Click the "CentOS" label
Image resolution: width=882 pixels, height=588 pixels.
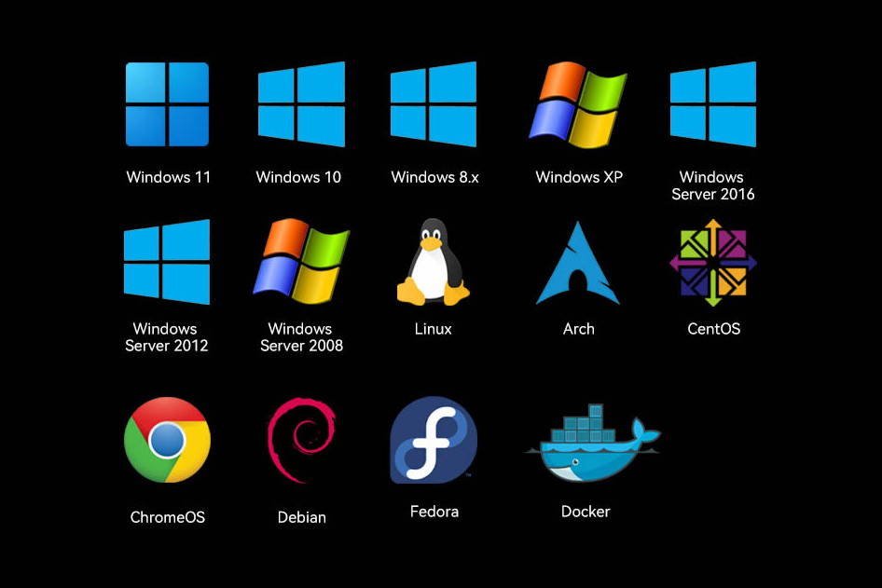click(x=714, y=329)
